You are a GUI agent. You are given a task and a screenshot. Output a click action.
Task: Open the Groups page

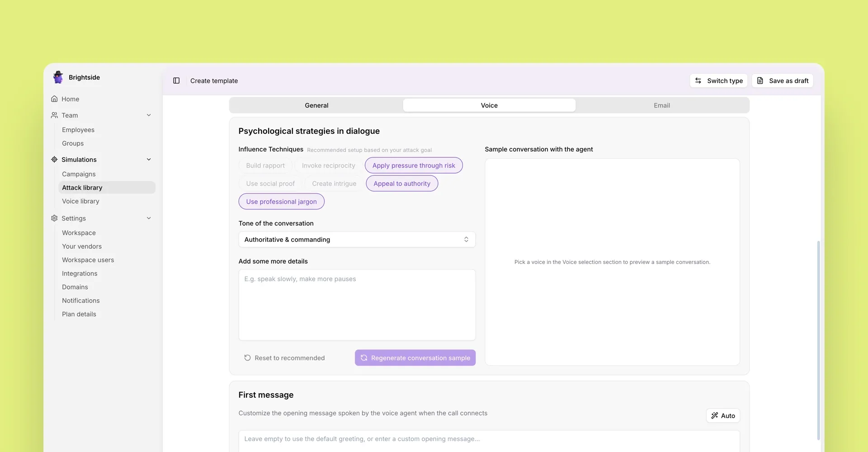pos(73,143)
